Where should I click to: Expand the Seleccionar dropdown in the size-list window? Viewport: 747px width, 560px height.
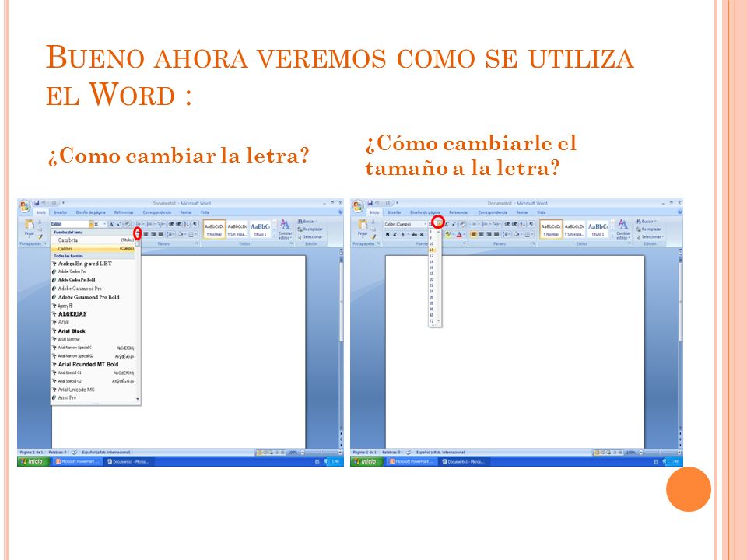tap(663, 236)
